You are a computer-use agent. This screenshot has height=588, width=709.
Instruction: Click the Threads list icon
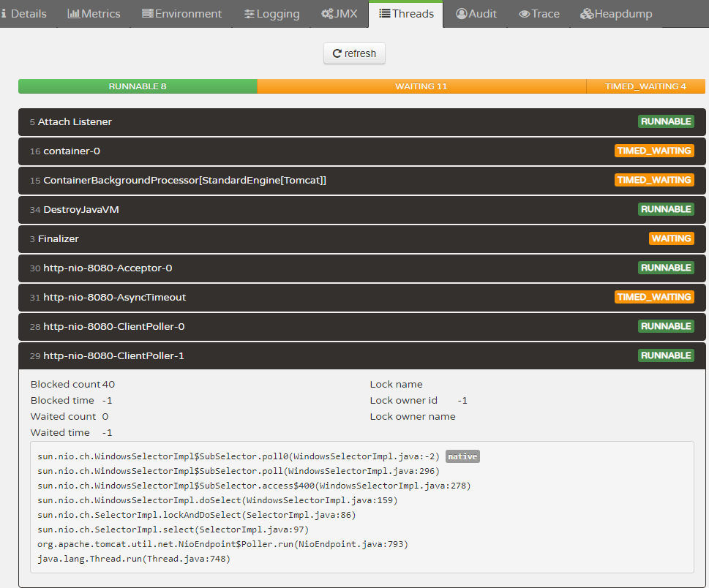(384, 14)
